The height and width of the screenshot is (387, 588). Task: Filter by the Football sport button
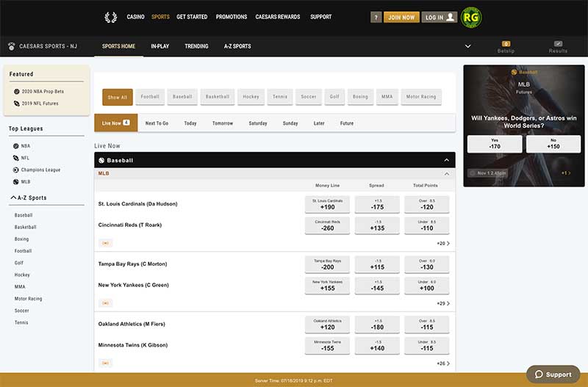(x=150, y=97)
